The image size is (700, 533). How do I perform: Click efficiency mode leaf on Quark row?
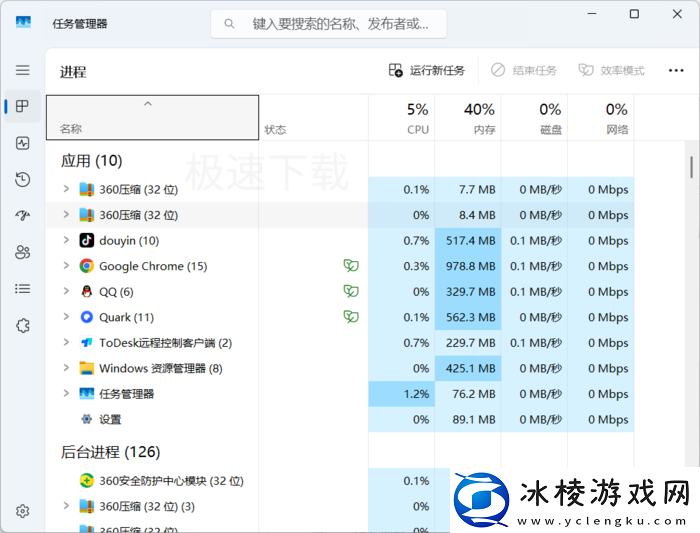[x=351, y=316]
